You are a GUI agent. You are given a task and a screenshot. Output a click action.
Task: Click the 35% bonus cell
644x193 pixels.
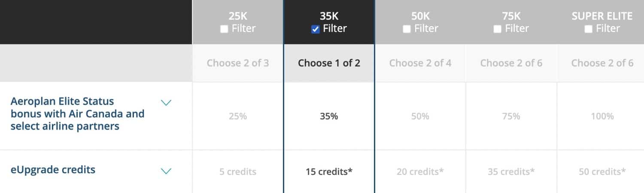coord(329,116)
